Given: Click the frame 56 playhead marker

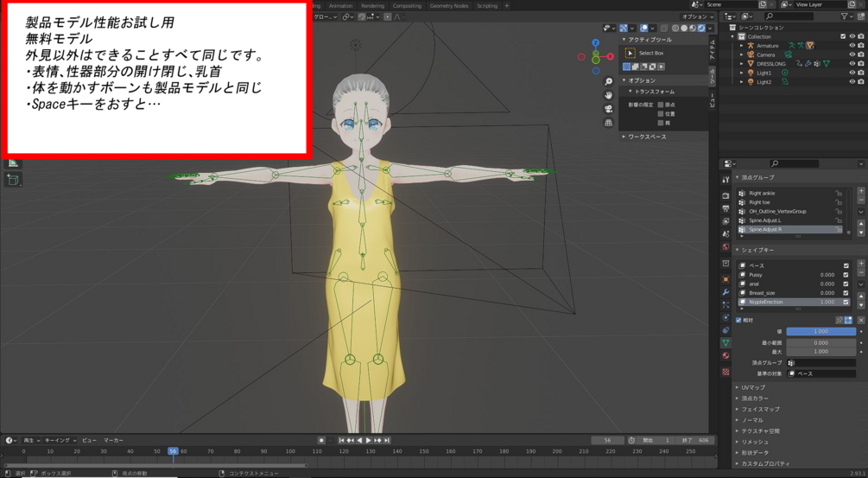Looking at the screenshot, I should point(174,451).
